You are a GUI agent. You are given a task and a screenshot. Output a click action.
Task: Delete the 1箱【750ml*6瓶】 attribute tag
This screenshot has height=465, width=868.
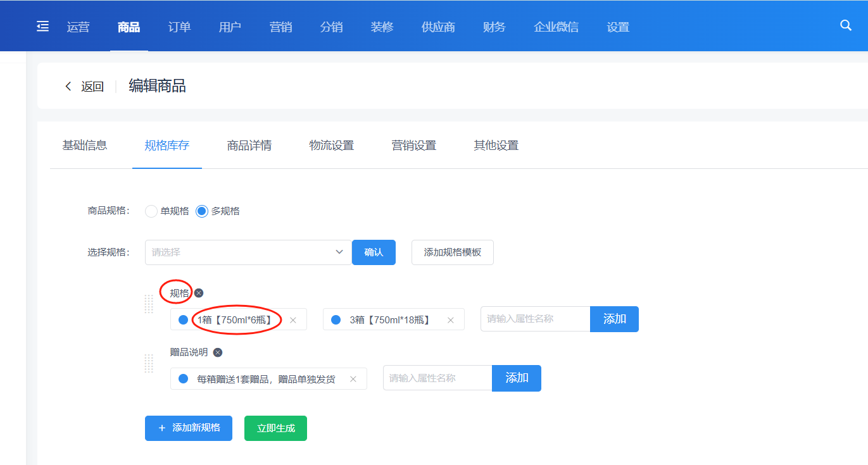(x=293, y=320)
